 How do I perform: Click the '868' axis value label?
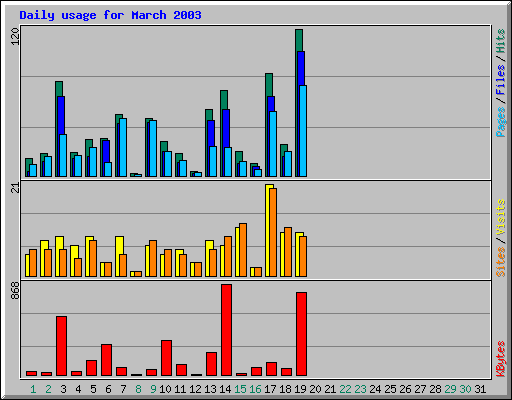point(15,290)
